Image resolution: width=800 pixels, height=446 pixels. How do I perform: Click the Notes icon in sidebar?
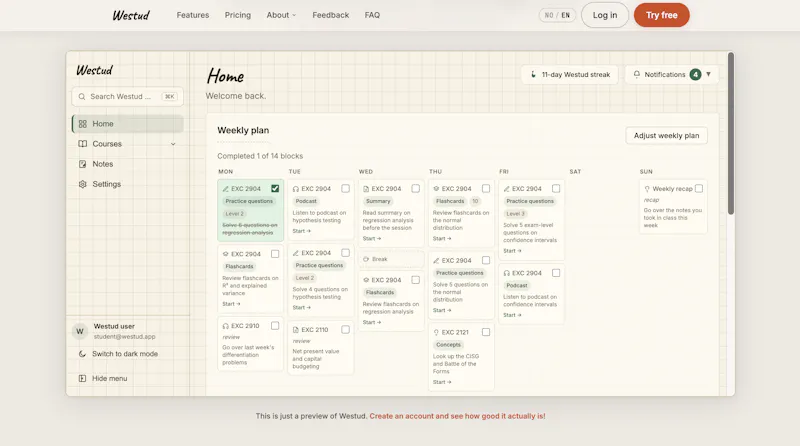(83, 164)
